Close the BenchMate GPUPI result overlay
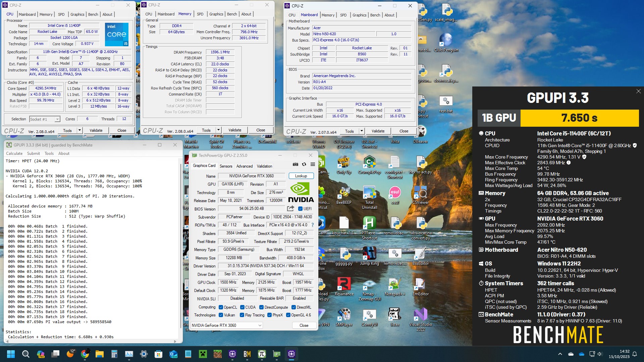The height and width of the screenshot is (362, 644). (x=638, y=91)
